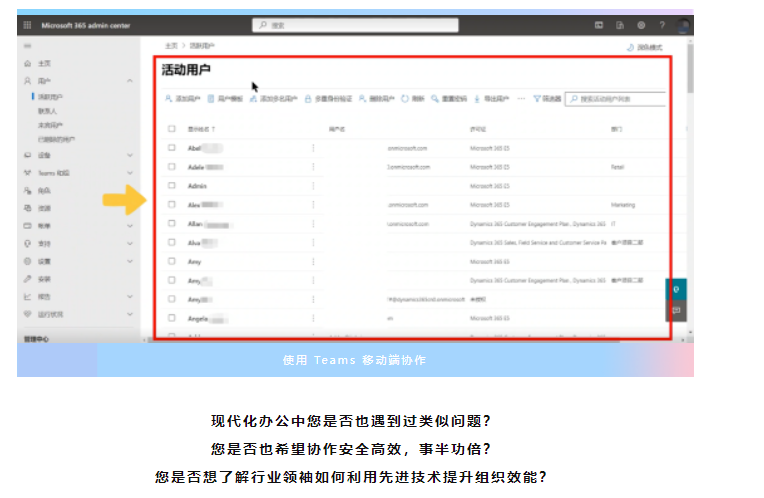Click the teal floating help button

676,289
